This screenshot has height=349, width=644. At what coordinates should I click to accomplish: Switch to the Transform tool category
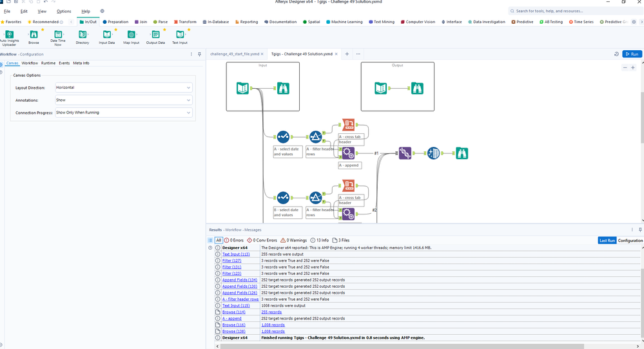(185, 22)
